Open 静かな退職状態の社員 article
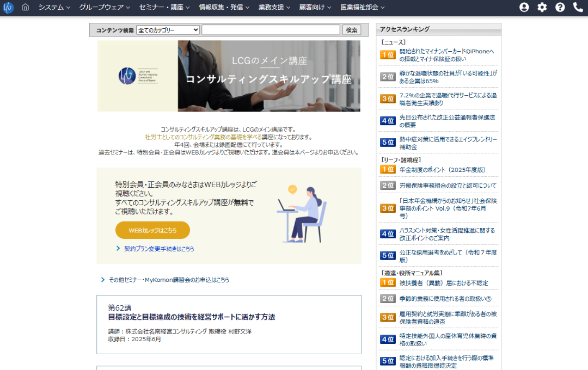The height and width of the screenshot is (370, 588). pos(448,77)
